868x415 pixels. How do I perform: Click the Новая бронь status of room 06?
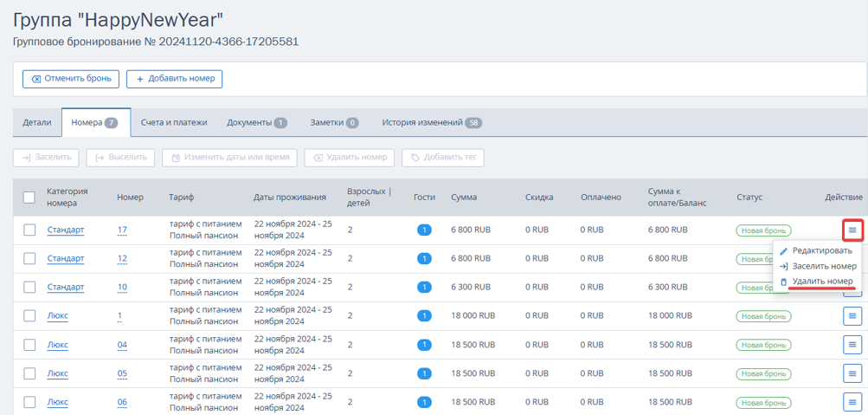[x=763, y=402]
